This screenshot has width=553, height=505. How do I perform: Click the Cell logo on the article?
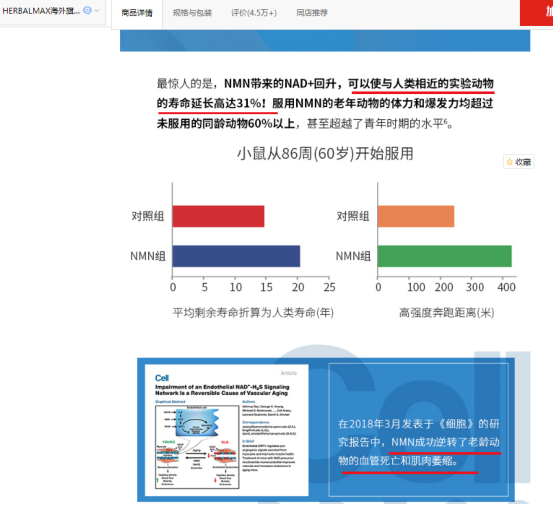coord(162,378)
